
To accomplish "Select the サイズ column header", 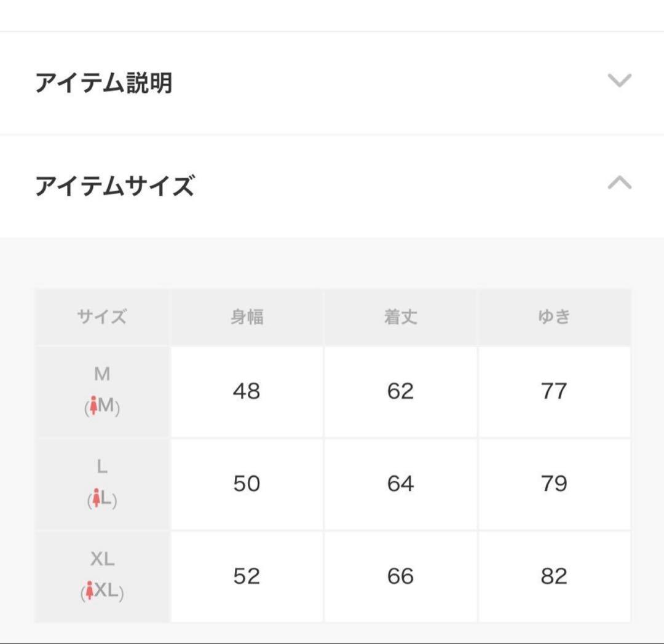I will tap(101, 317).
